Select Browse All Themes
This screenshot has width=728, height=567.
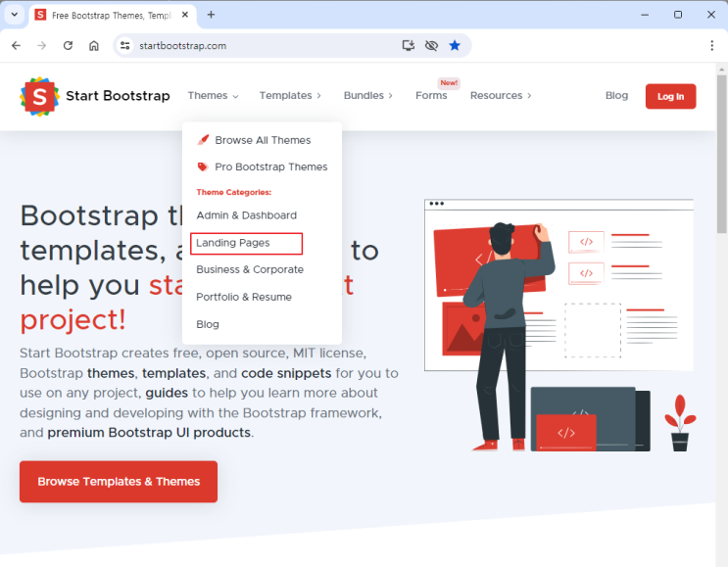pyautogui.click(x=263, y=140)
